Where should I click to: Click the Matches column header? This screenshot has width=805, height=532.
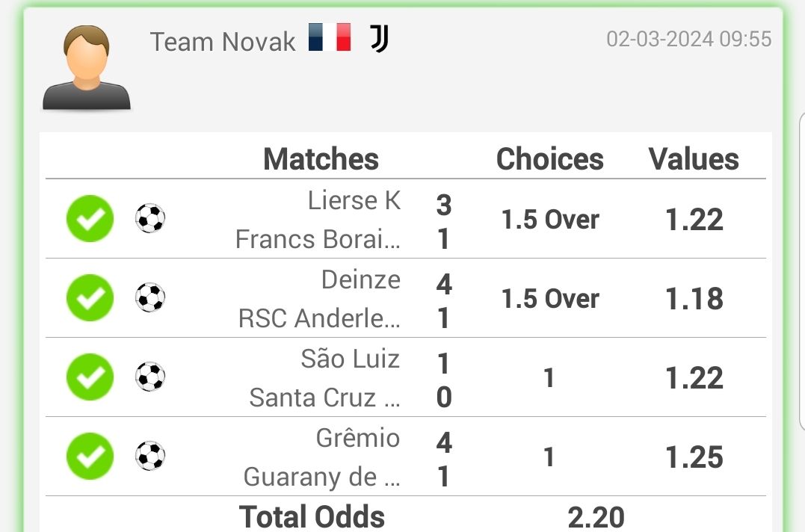tap(321, 159)
